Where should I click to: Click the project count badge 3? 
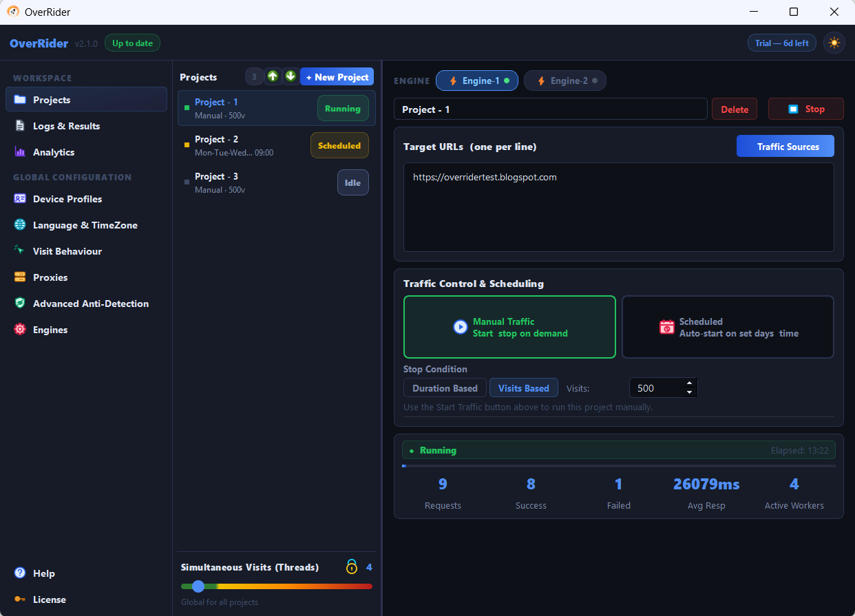(x=254, y=76)
